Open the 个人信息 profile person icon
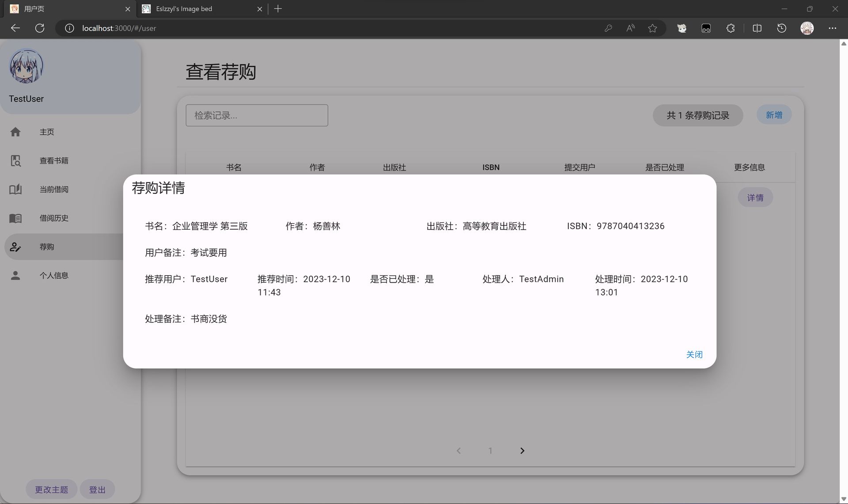Screen dimensions: 848x504 [x=15, y=275]
